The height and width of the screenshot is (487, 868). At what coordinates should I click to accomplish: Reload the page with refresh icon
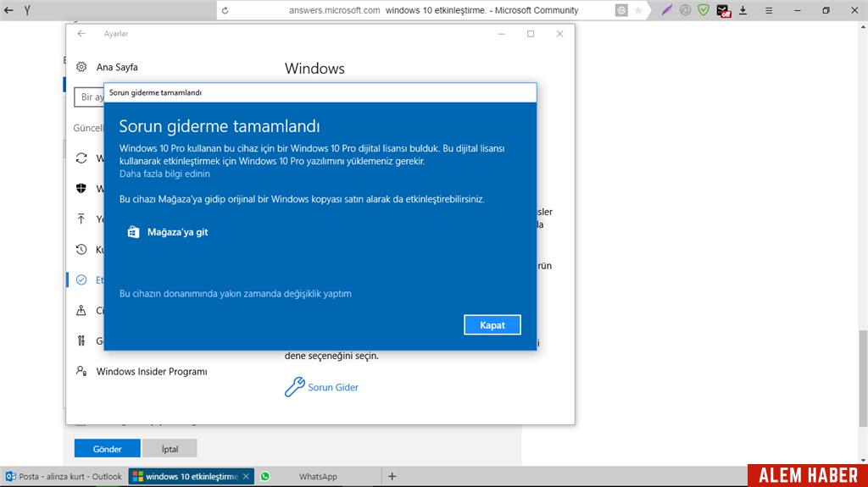click(x=225, y=10)
